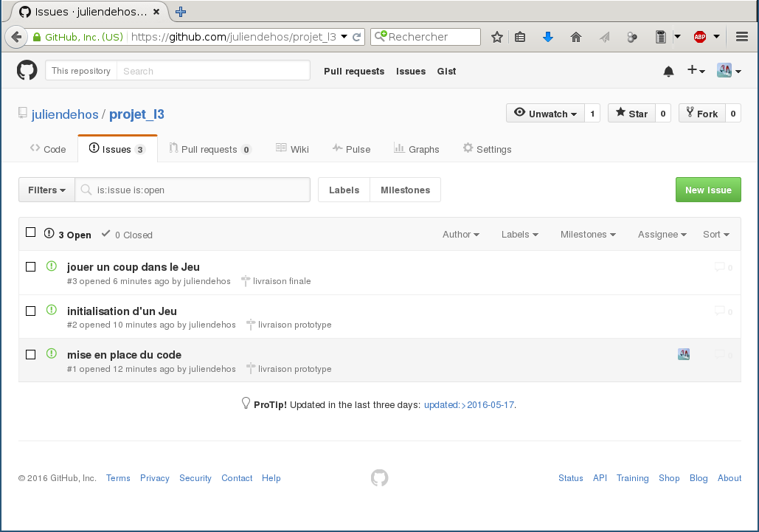Open the footer Training link
This screenshot has height=532, width=759.
click(632, 478)
